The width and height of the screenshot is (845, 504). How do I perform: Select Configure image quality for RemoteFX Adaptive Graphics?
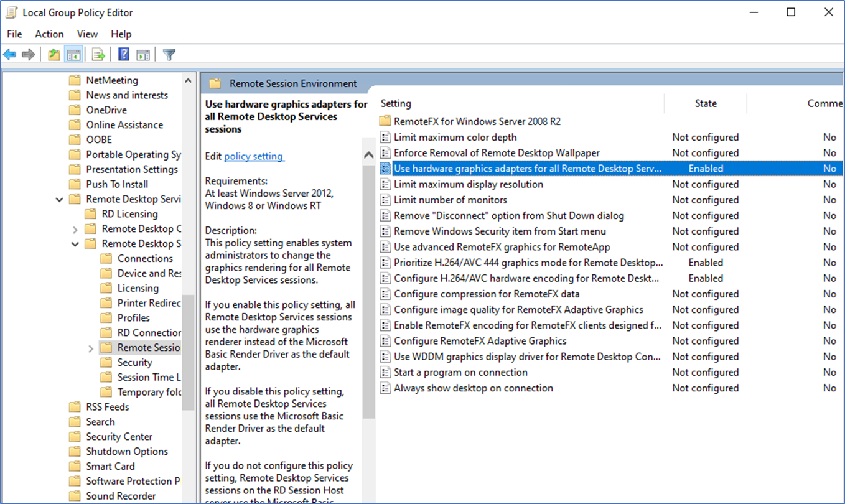(x=518, y=310)
